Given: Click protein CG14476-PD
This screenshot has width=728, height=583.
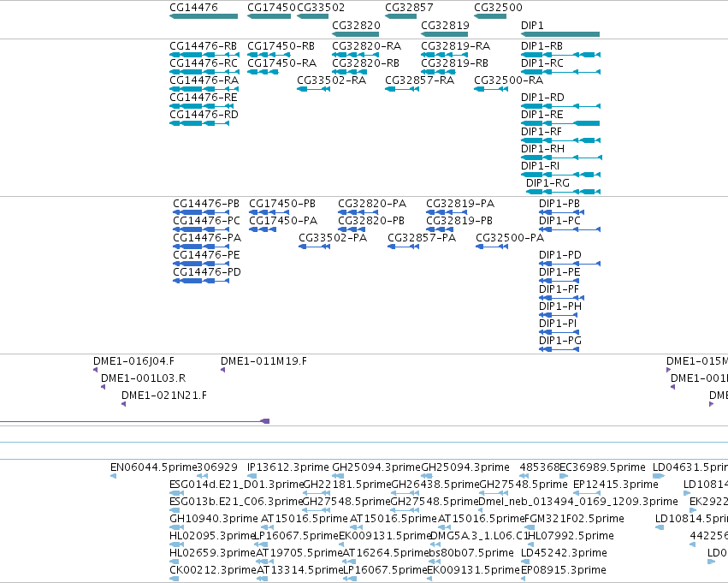Looking at the screenshot, I should click(x=201, y=281).
